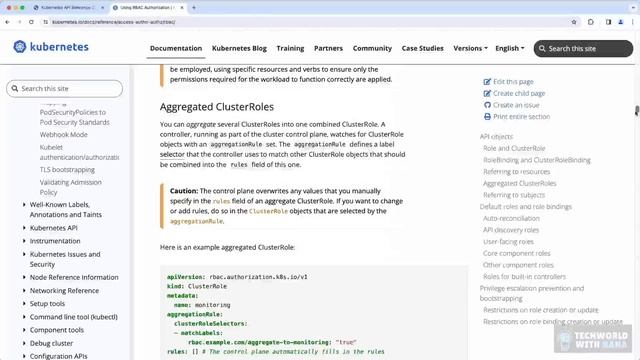The width and height of the screenshot is (640, 360).
Task: Open Webhook Mode sidebar link
Action: (64, 134)
